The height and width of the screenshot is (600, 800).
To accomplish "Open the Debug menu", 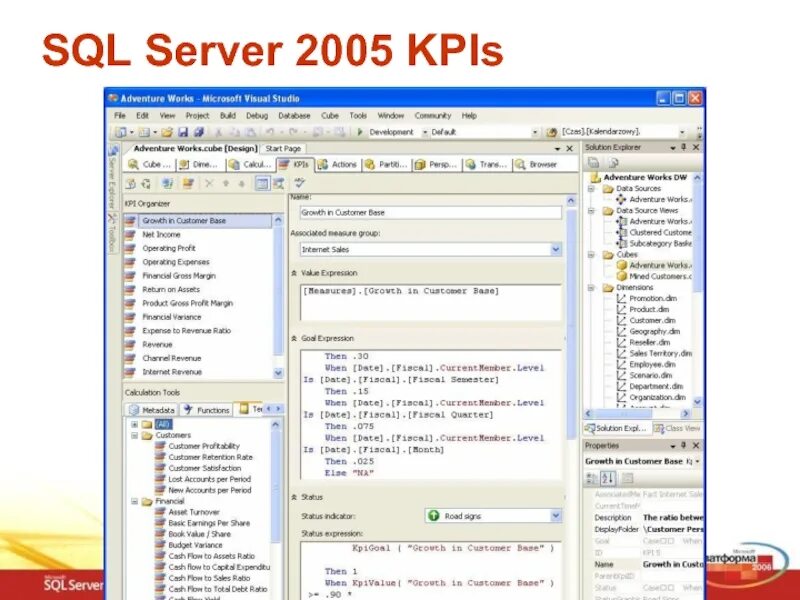I will (x=257, y=116).
